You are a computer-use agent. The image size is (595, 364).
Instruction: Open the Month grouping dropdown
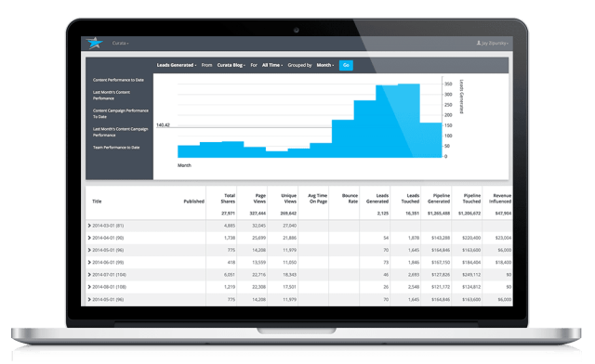[x=325, y=65]
